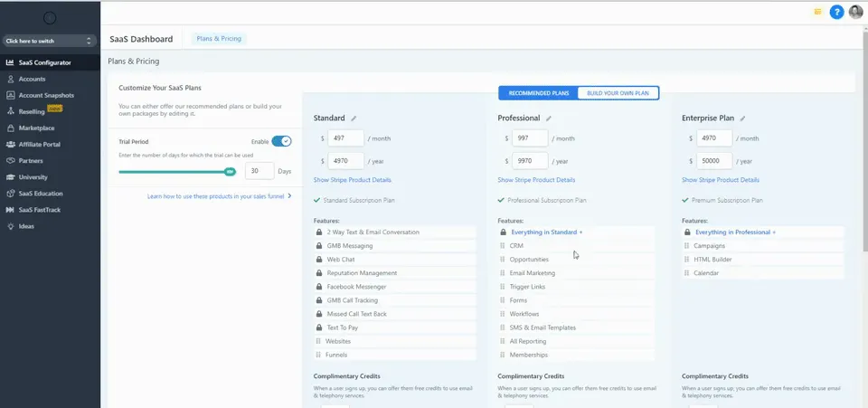Image resolution: width=868 pixels, height=408 pixels.
Task: Click the SaaS Education icon
Action: [10, 194]
